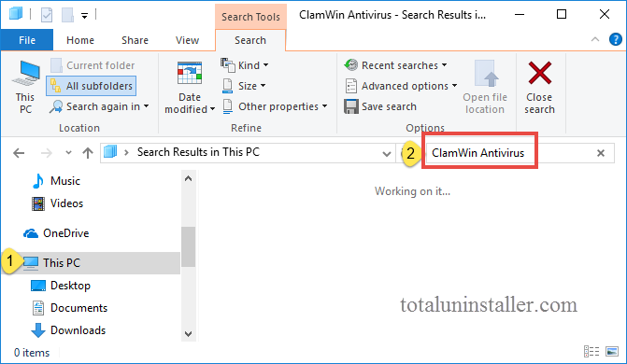Viewport: 627px width, 364px height.
Task: Toggle the All subfolders search scope
Action: click(92, 86)
